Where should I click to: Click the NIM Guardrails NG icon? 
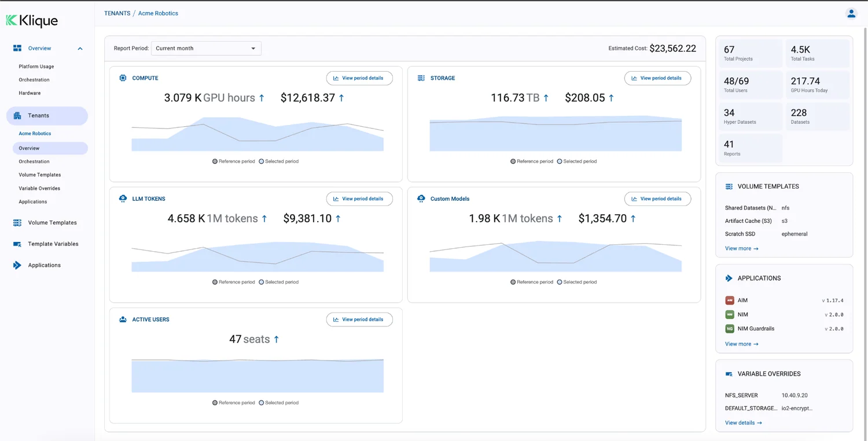click(x=730, y=329)
